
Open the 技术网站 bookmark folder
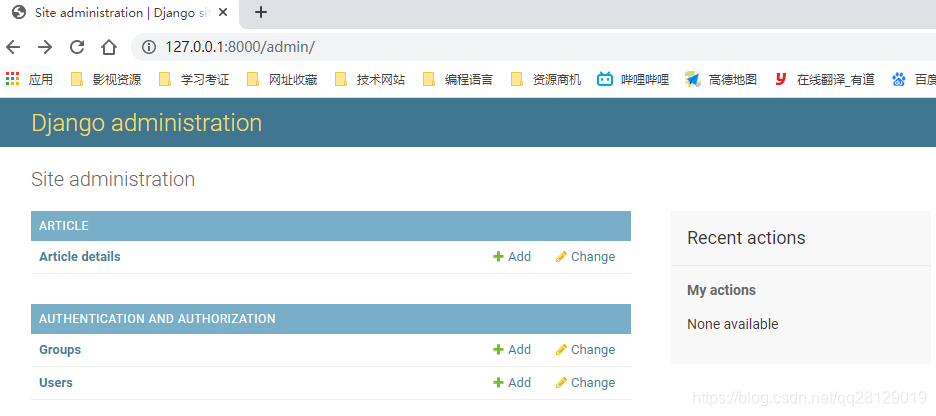370,79
